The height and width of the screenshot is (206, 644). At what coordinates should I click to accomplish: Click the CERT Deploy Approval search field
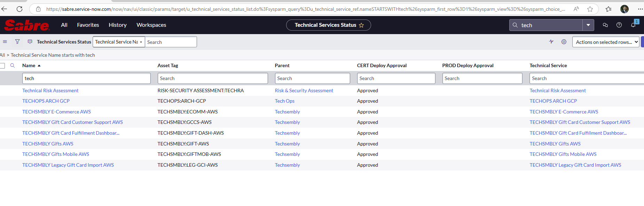click(396, 78)
